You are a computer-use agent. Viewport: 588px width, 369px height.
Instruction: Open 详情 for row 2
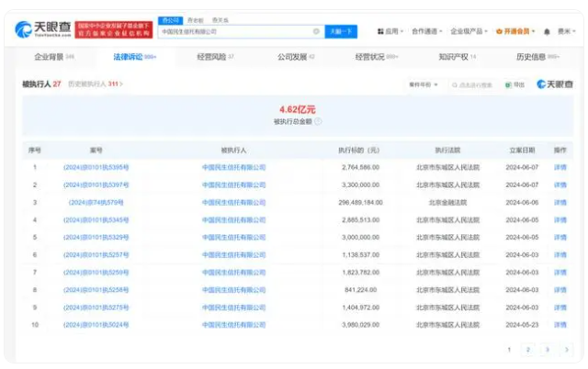click(560, 185)
